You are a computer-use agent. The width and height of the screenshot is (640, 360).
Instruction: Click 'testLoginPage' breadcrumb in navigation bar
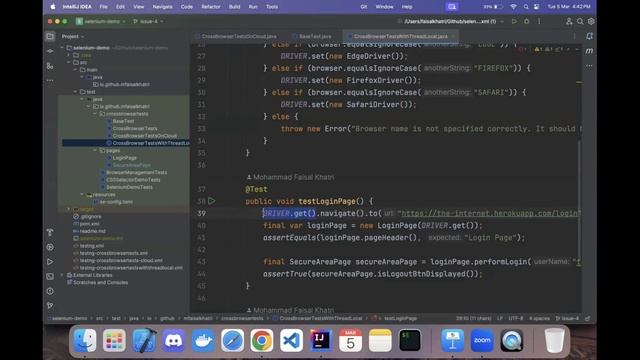pyautogui.click(x=400, y=318)
